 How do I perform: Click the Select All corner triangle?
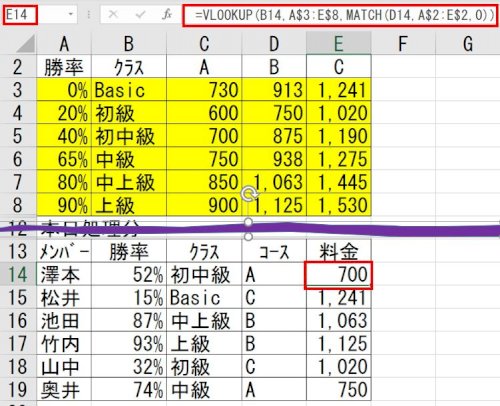coord(25,44)
